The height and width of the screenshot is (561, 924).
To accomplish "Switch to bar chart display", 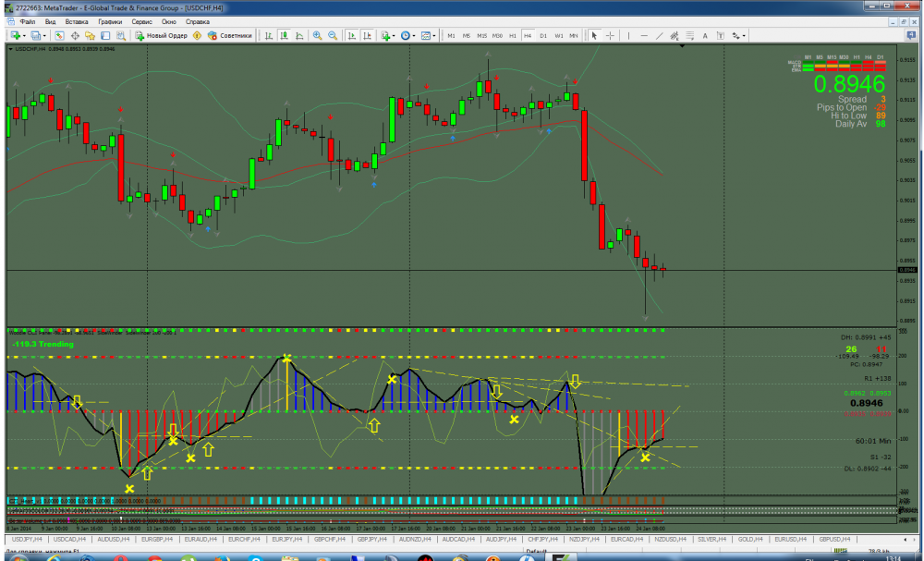I will coord(269,35).
